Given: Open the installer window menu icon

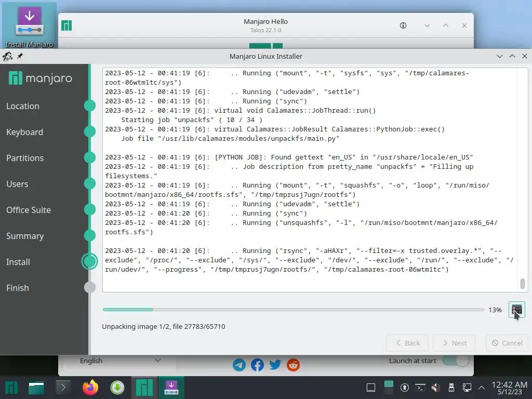Looking at the screenshot, I should 7,56.
